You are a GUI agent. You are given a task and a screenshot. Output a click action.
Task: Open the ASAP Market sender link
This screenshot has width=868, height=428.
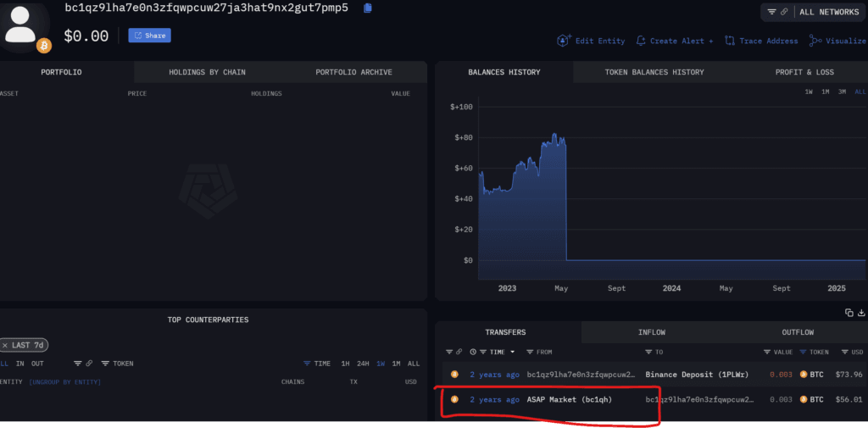[569, 399]
